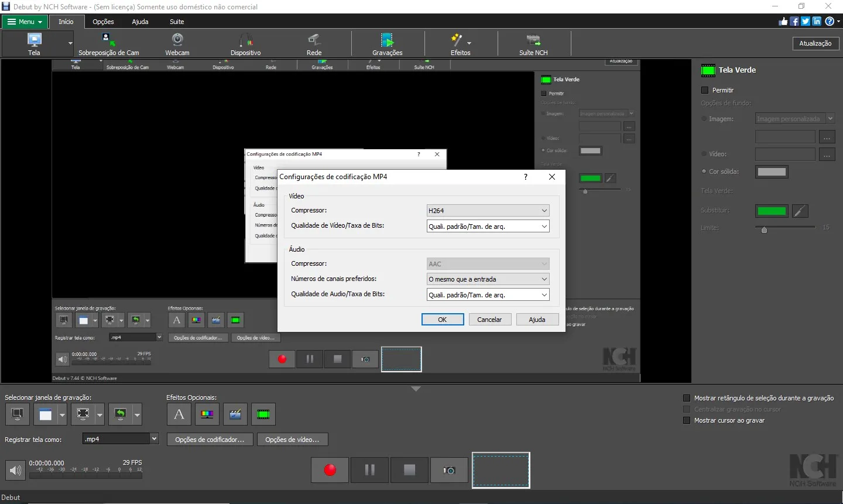Click the pause recording button
Screen dimensions: 843x504
370,470
